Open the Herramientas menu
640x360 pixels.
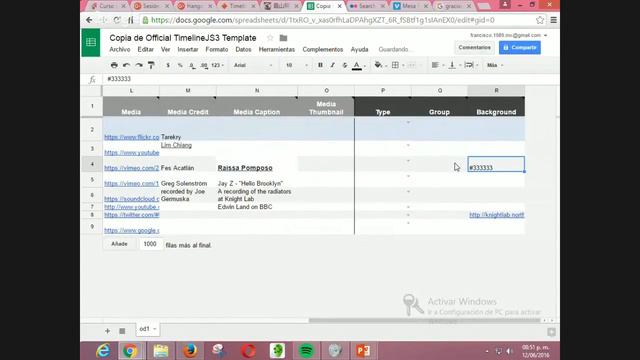point(276,49)
